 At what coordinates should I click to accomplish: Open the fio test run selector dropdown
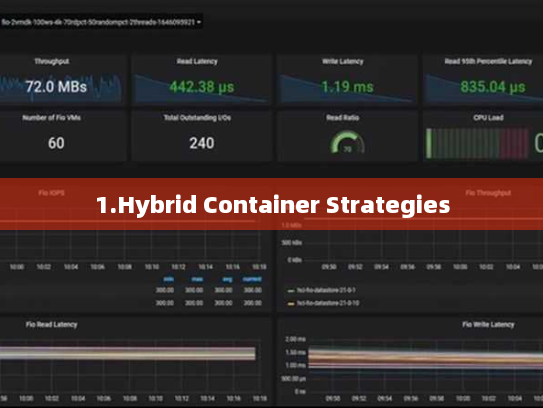click(101, 22)
